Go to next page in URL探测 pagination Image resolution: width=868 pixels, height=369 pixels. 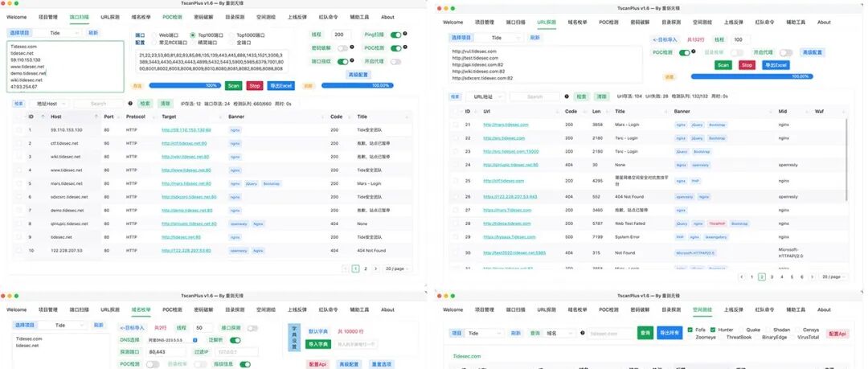(x=812, y=277)
